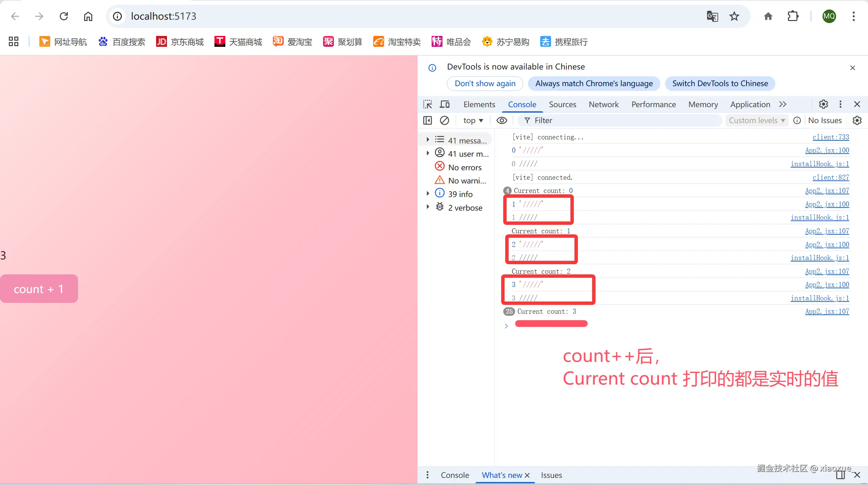Screen dimensions: 868x485
Task: Open the top execution context dropdown
Action: (473, 120)
